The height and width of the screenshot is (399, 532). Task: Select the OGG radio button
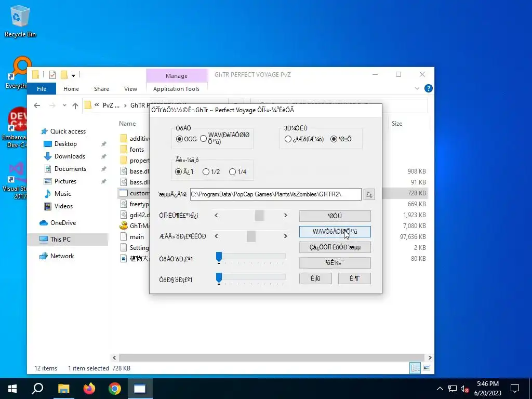click(179, 139)
